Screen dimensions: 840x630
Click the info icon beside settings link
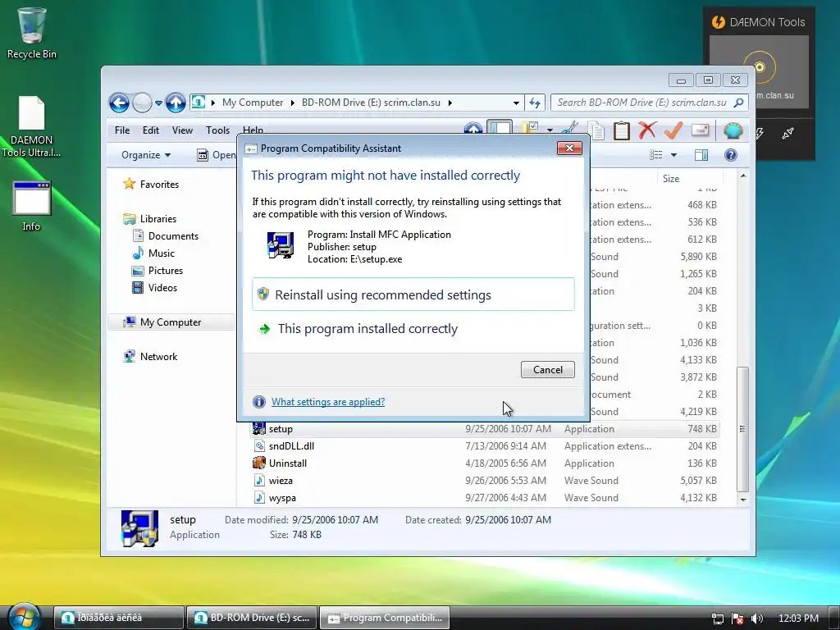click(x=258, y=402)
